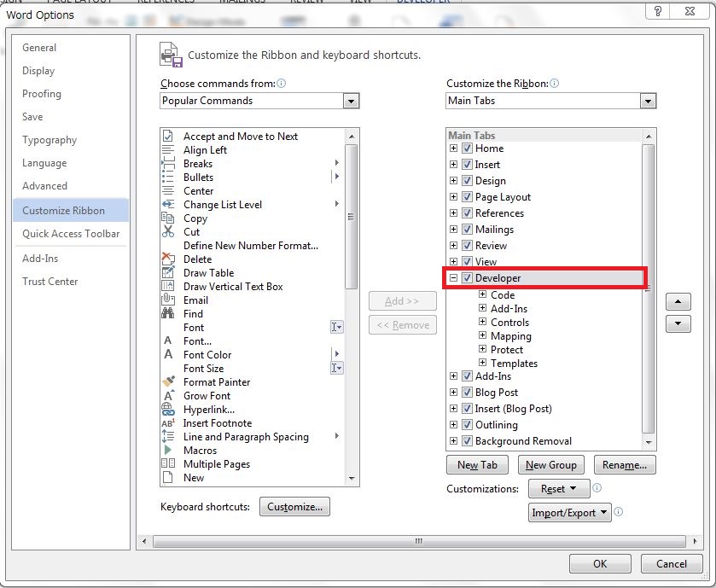Click the Breaks command icon
The width and height of the screenshot is (716, 588).
click(167, 164)
